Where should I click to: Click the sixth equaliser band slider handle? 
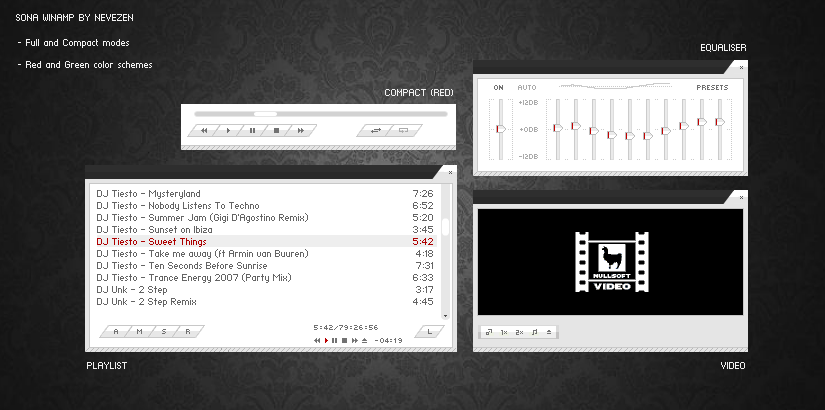coord(648,136)
